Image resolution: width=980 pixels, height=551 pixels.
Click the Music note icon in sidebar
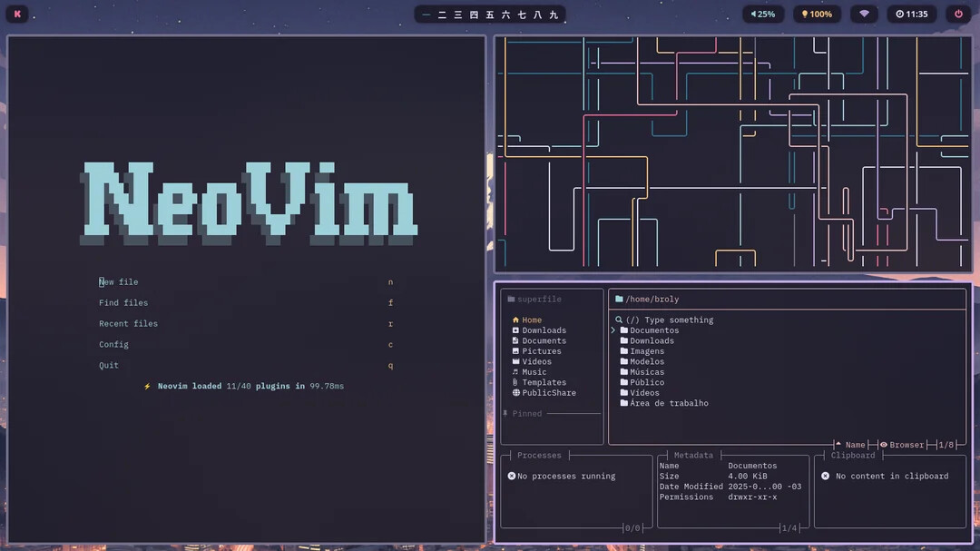515,372
